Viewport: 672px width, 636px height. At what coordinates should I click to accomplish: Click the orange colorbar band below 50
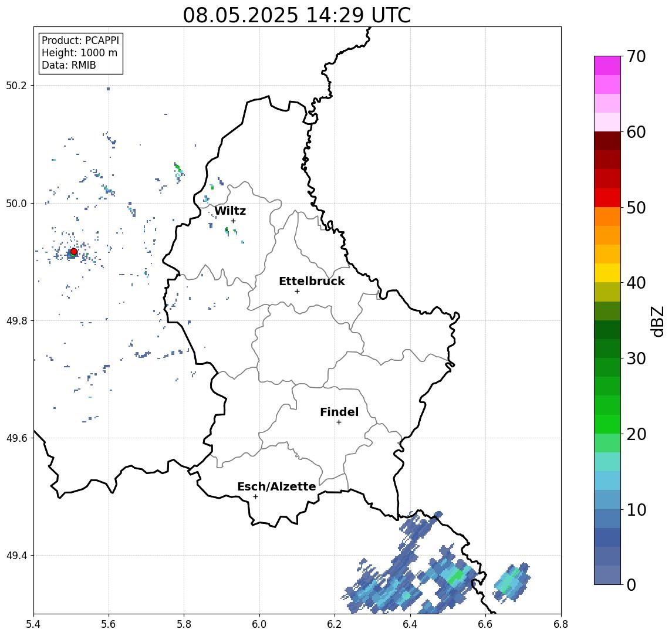[x=607, y=216]
